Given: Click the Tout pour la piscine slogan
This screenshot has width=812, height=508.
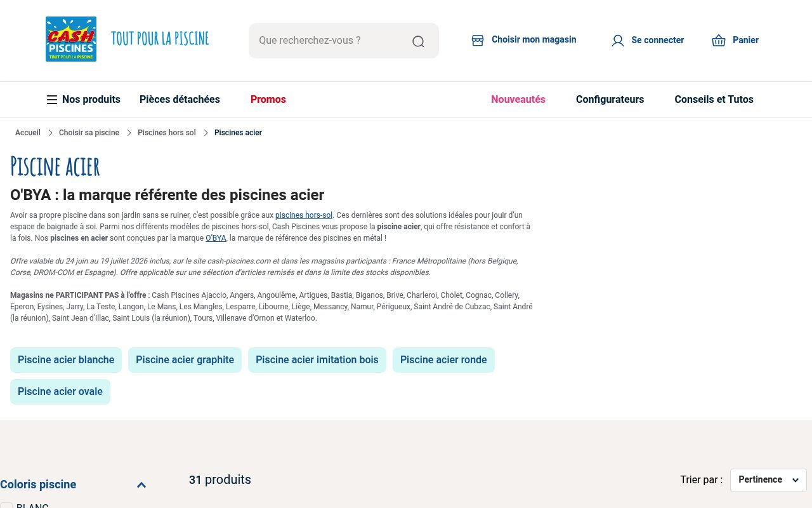Looking at the screenshot, I should (x=160, y=39).
